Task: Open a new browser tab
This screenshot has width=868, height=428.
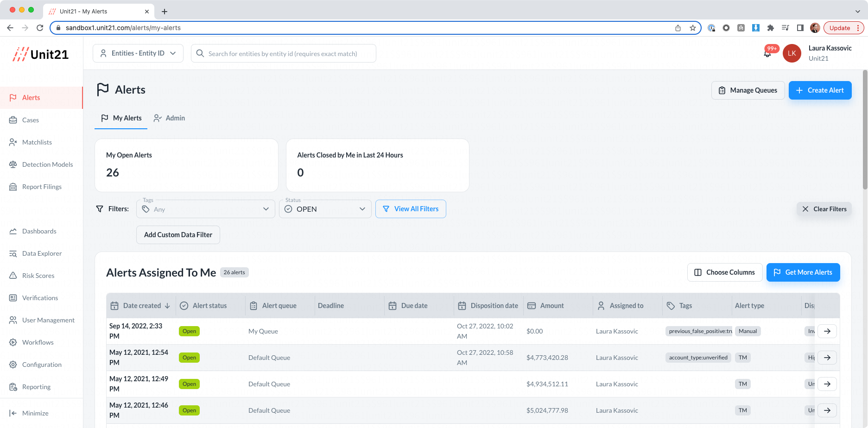Action: [165, 11]
